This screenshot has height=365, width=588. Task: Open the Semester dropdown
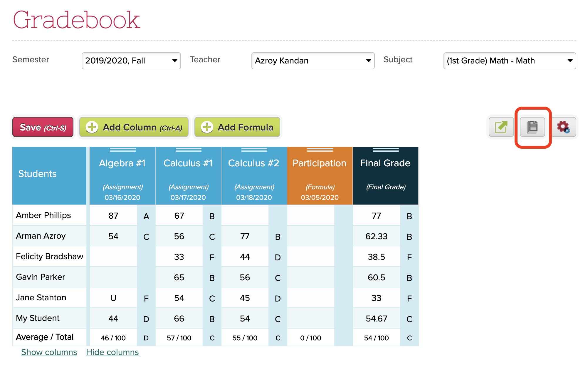[x=131, y=61]
